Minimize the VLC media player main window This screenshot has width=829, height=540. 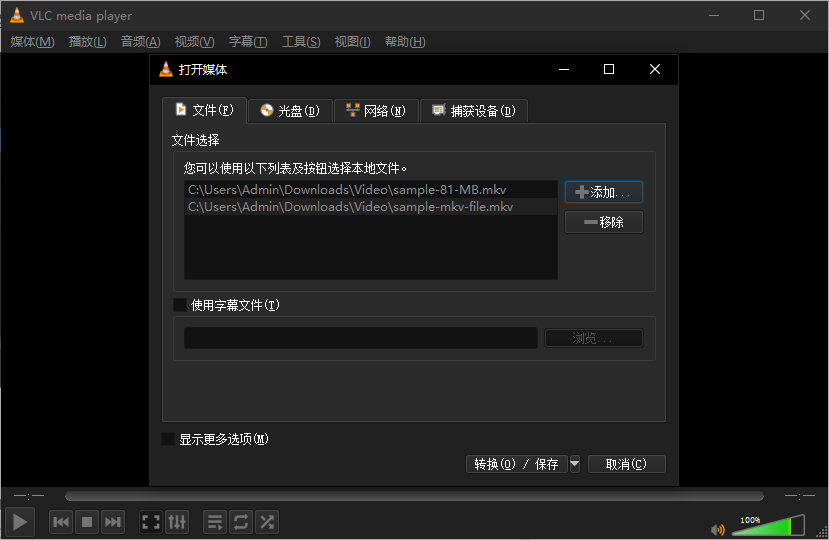pyautogui.click(x=714, y=15)
